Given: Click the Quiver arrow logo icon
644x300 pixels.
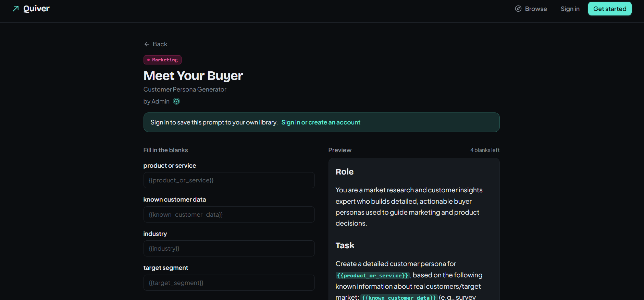Looking at the screenshot, I should click(x=15, y=9).
